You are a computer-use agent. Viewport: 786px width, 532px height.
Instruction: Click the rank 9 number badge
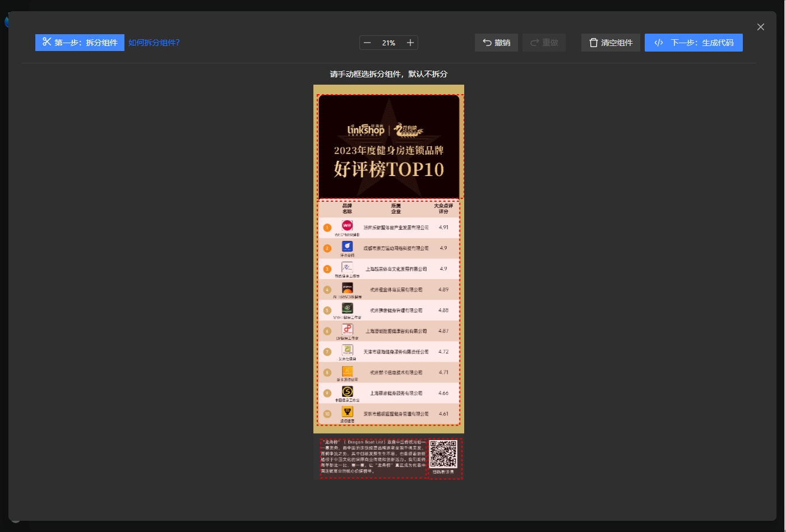coord(327,393)
